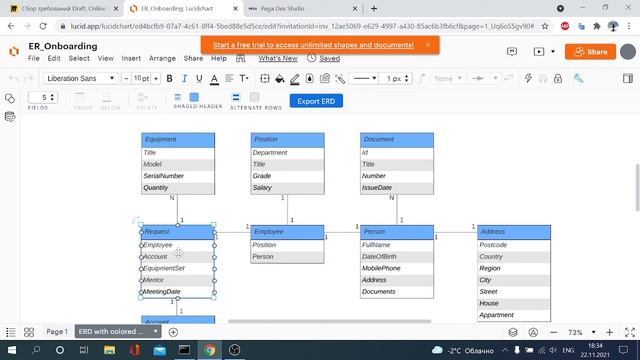
Task: Open the page grid view icon
Action: (x=29, y=332)
